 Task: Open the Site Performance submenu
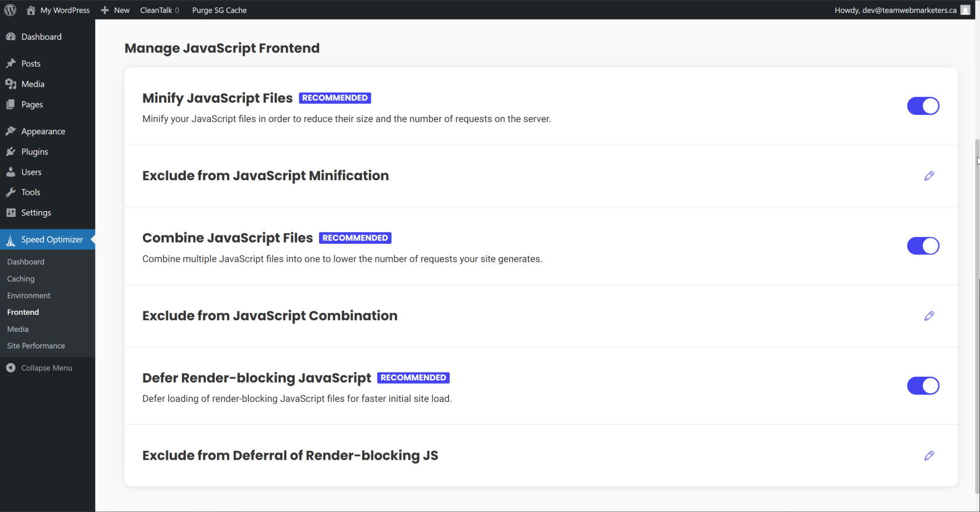click(x=36, y=346)
